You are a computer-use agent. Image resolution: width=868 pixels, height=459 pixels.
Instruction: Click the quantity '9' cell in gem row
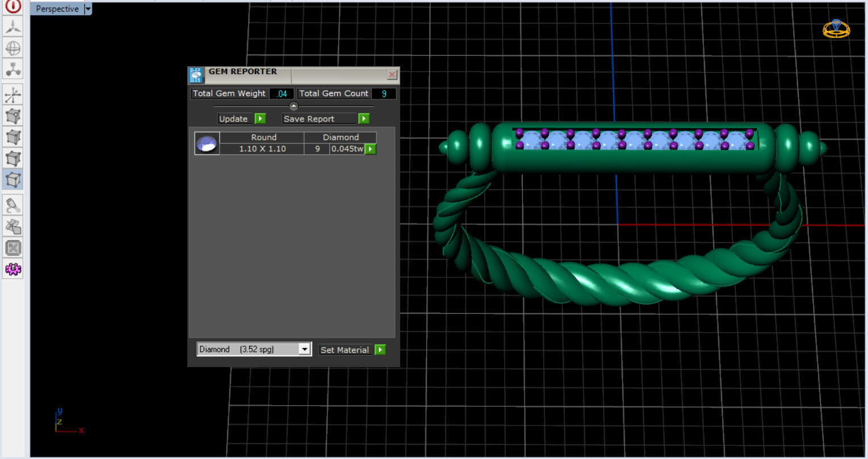[x=317, y=149]
